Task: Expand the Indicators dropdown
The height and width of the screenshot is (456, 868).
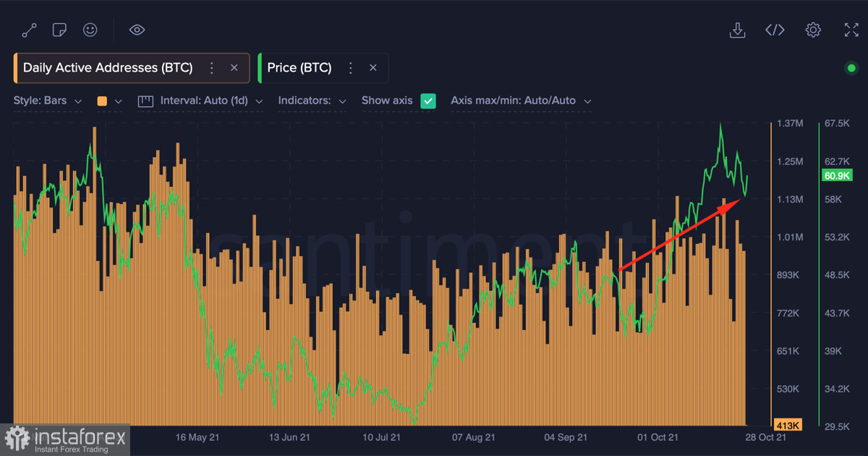Action: click(x=312, y=101)
